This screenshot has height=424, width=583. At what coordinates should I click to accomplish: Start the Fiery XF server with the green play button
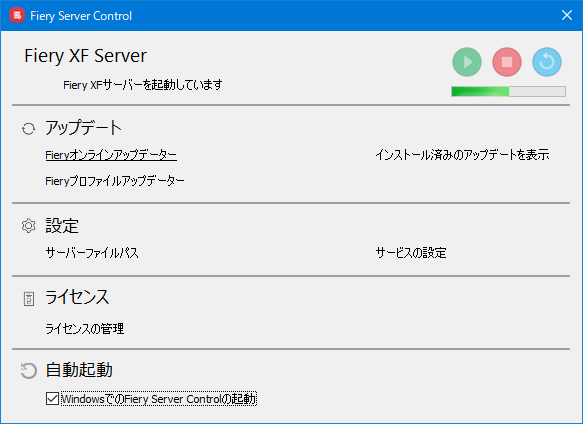pos(467,62)
